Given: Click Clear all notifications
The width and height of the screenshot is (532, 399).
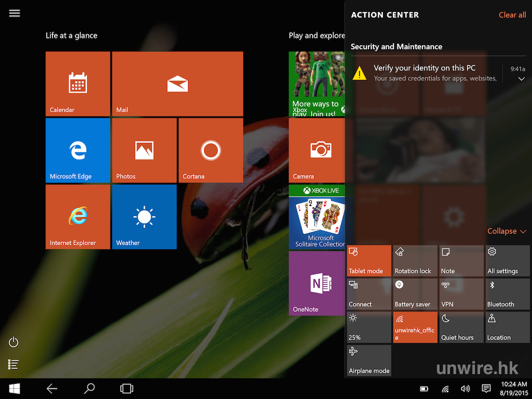Looking at the screenshot, I should pyautogui.click(x=512, y=15).
